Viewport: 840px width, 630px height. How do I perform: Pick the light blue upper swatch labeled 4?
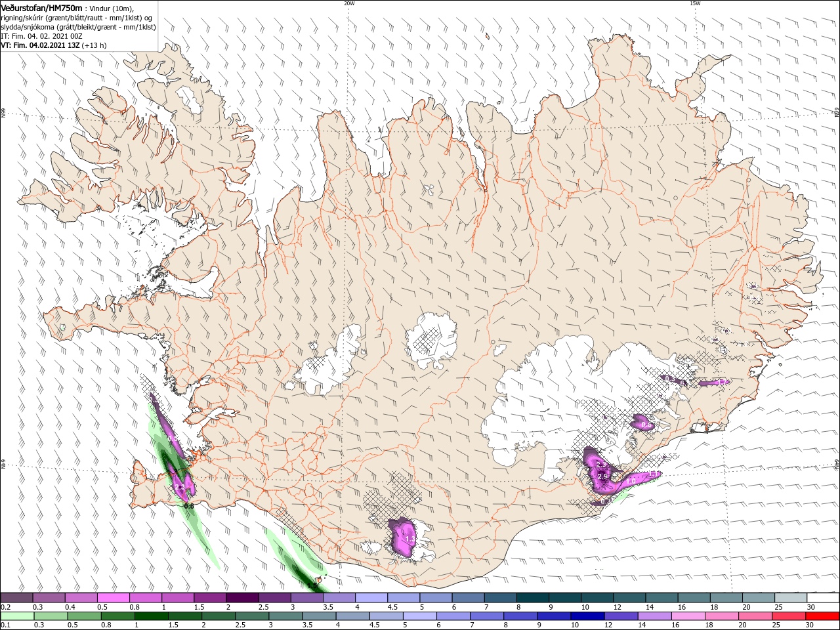tap(371, 598)
